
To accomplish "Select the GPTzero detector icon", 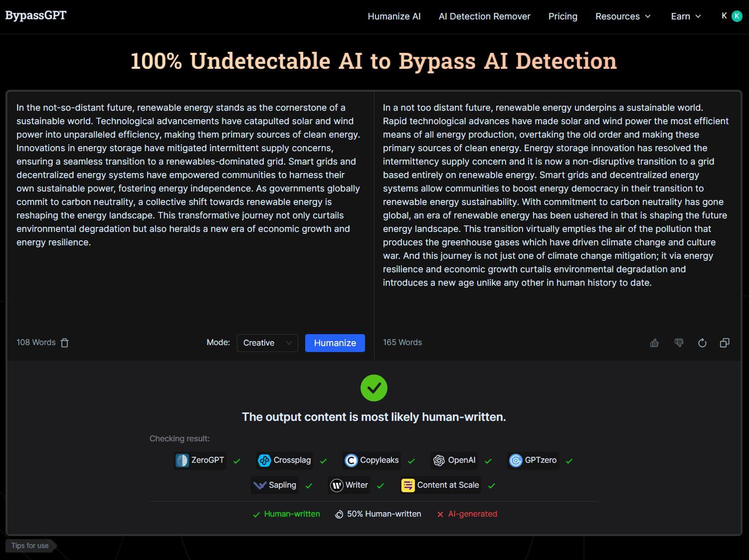I will (x=516, y=460).
